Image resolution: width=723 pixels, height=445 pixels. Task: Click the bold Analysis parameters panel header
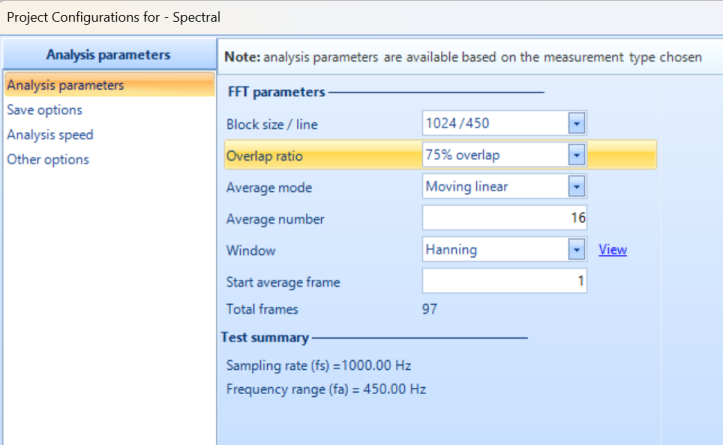[108, 55]
